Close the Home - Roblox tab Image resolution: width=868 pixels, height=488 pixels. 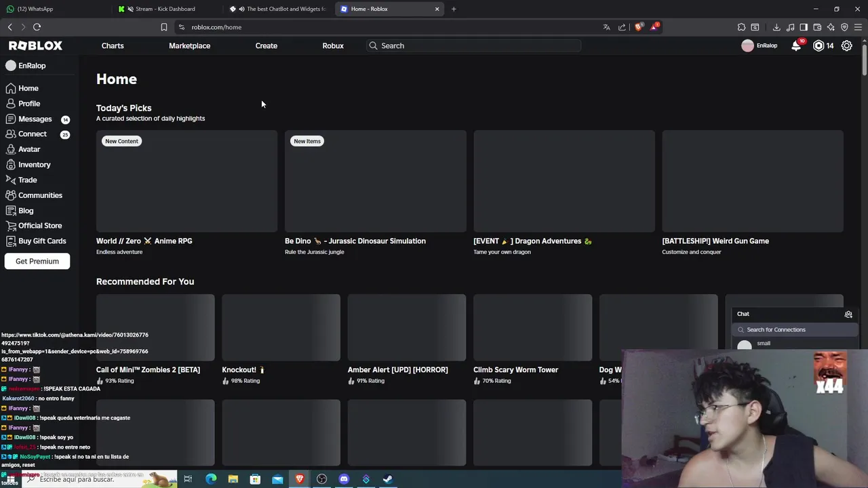pos(437,9)
